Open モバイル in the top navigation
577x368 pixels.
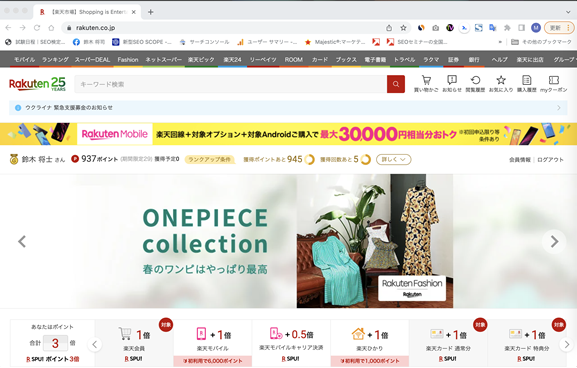coord(24,59)
